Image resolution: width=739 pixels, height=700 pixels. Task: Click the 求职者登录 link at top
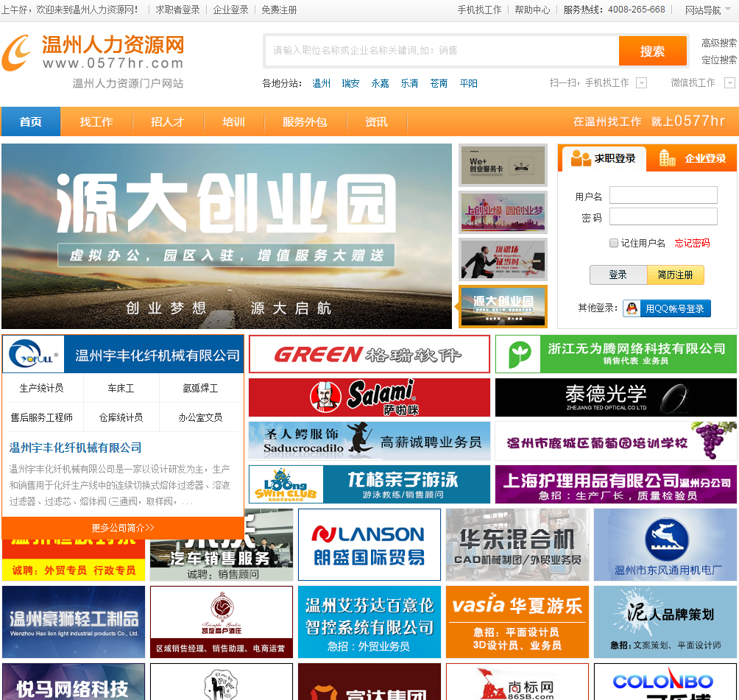[177, 10]
